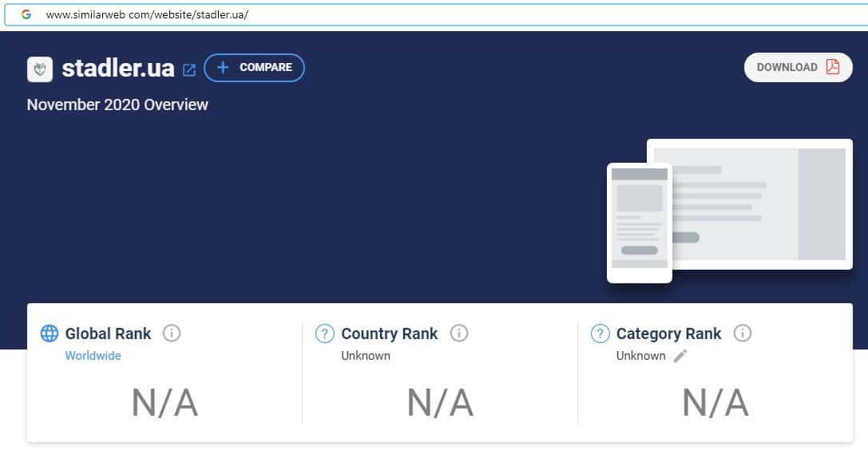Click the Country Rank info icon
Image resolution: width=868 pixels, height=454 pixels.
(x=459, y=333)
